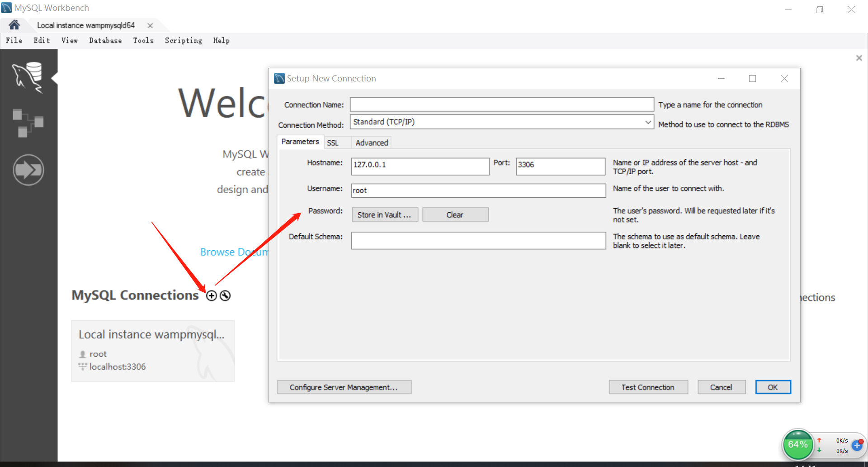Click the Username field containing root
Viewport: 868px width, 467px height.
[478, 191]
